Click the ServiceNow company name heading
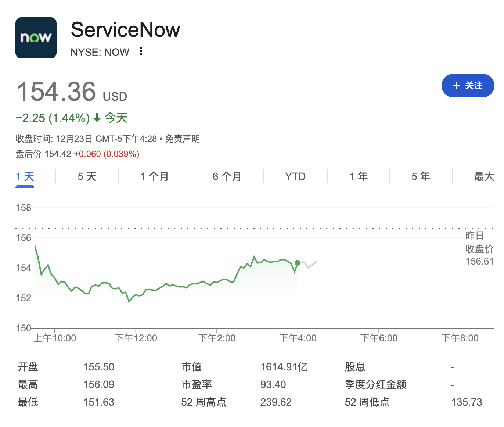 125,30
